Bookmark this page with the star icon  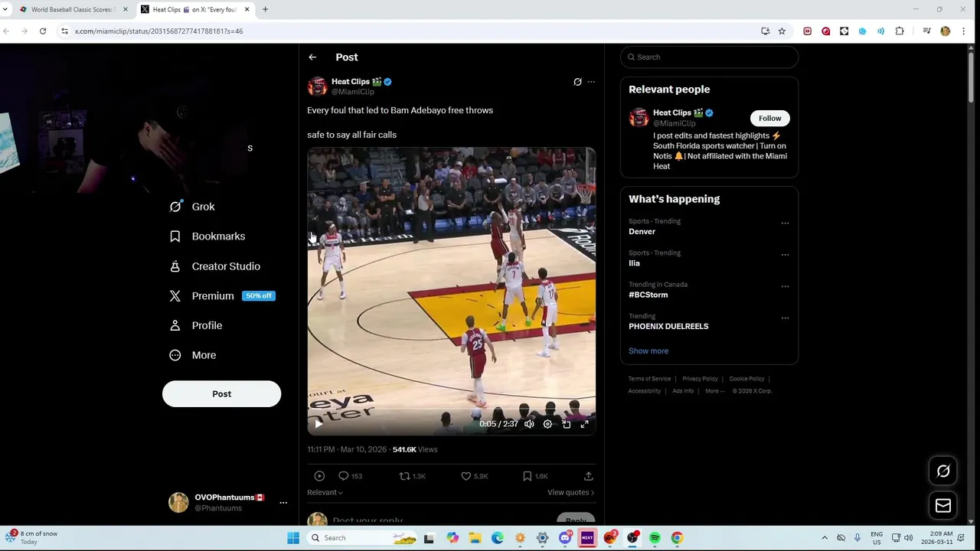pyautogui.click(x=782, y=31)
